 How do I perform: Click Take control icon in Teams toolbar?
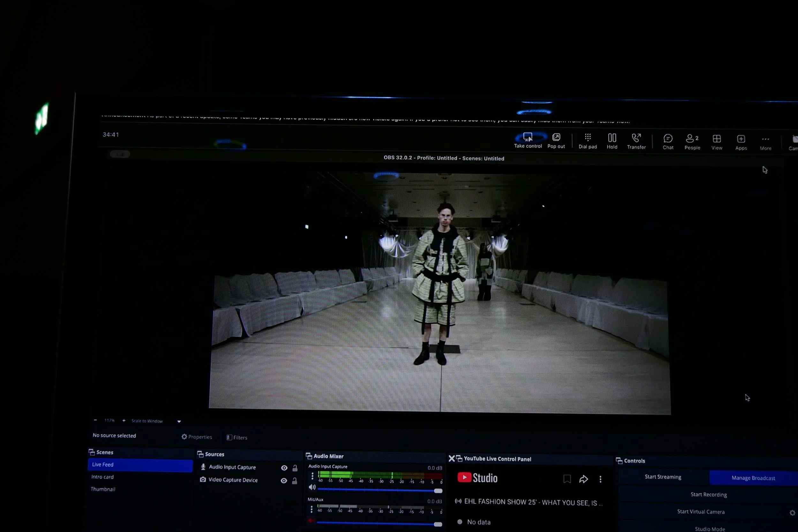click(x=528, y=138)
